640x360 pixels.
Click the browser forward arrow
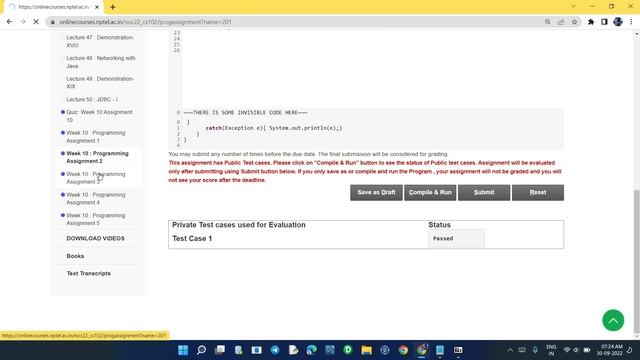23,22
